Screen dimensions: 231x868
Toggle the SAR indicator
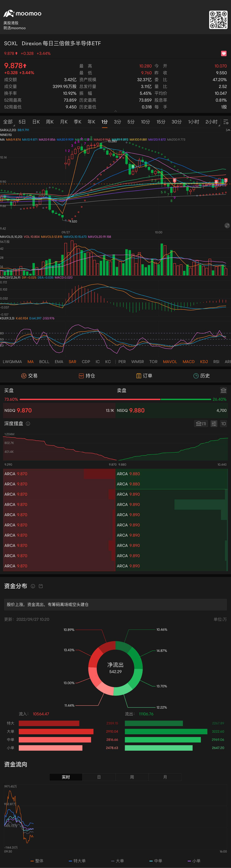[x=72, y=362]
